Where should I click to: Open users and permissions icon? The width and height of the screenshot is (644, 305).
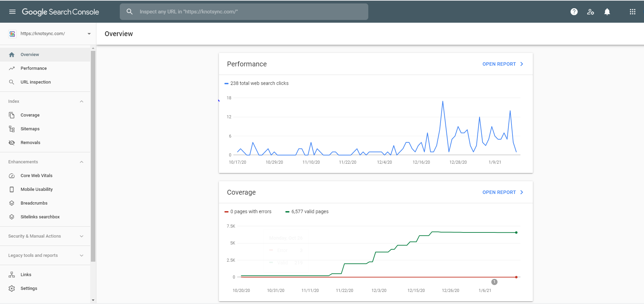pos(591,12)
